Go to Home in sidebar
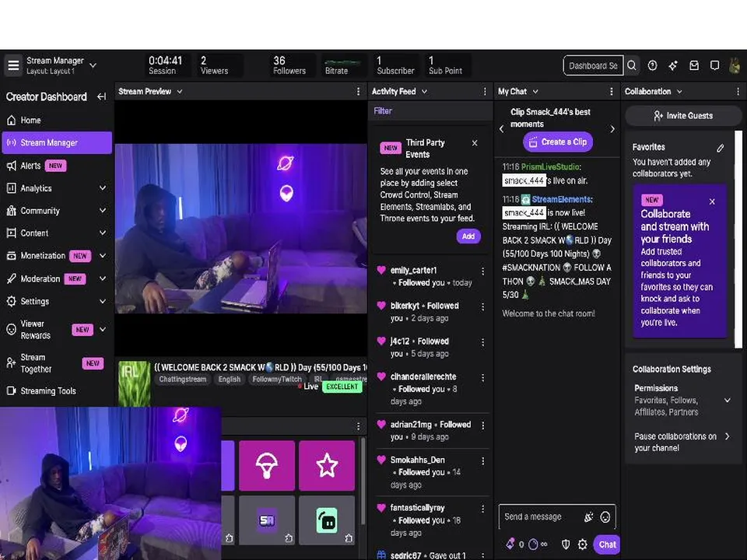747x560 pixels. [x=57, y=121]
